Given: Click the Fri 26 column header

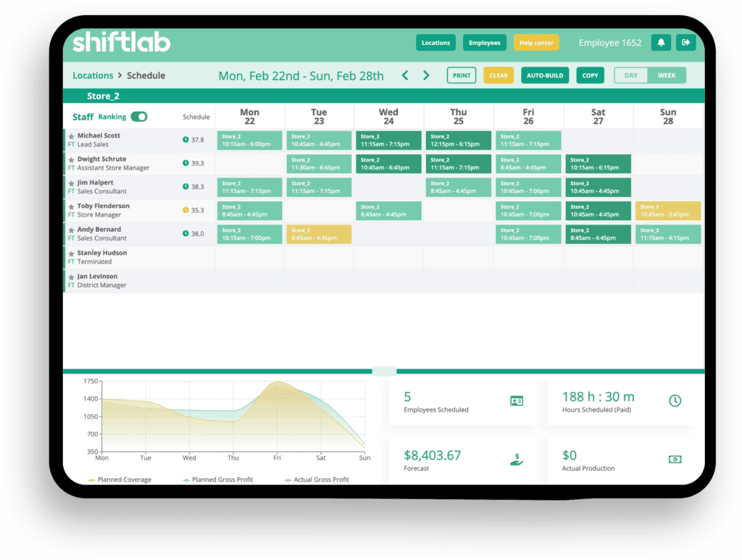Looking at the screenshot, I should (528, 117).
